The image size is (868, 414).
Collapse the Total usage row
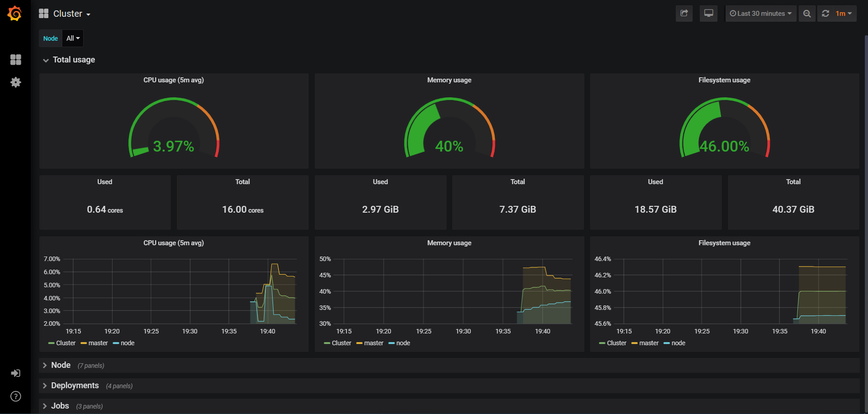(x=69, y=60)
